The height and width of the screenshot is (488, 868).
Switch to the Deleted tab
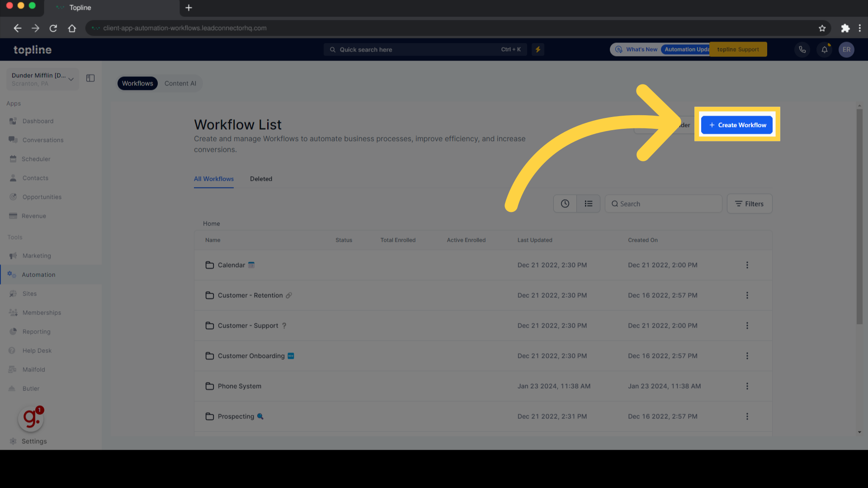(x=261, y=179)
